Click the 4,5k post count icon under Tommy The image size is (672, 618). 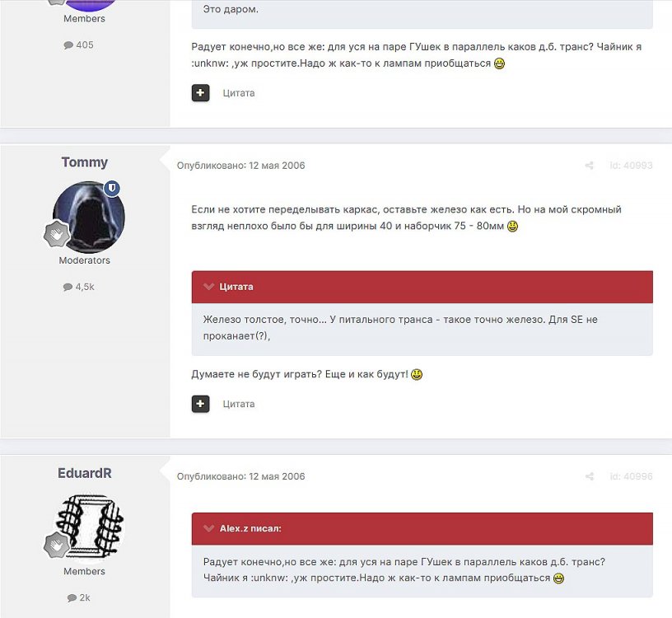click(x=68, y=287)
